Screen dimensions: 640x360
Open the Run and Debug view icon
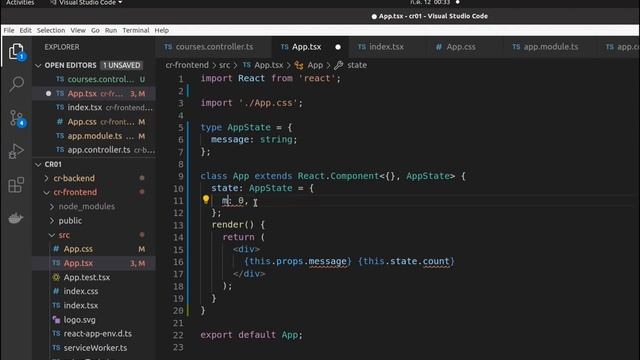point(16,151)
